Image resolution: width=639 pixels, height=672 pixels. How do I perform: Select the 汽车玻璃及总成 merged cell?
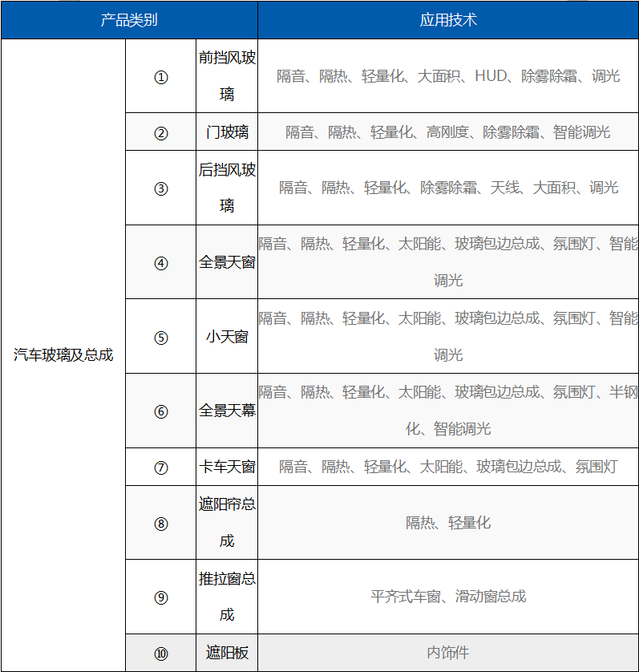tap(63, 354)
